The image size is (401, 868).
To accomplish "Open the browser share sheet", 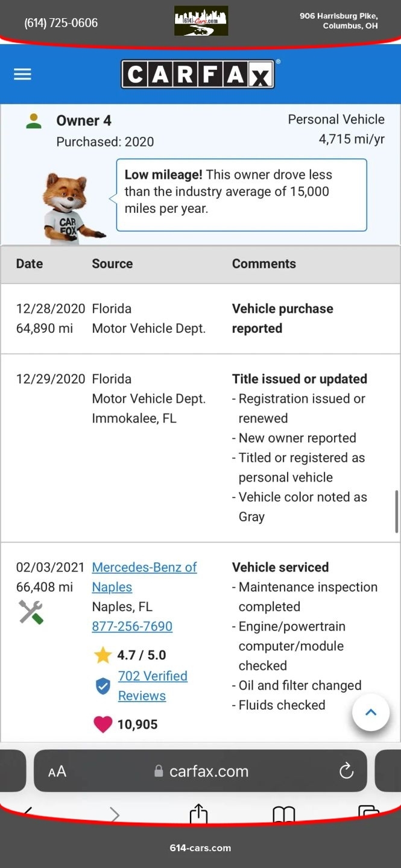I will (x=198, y=814).
